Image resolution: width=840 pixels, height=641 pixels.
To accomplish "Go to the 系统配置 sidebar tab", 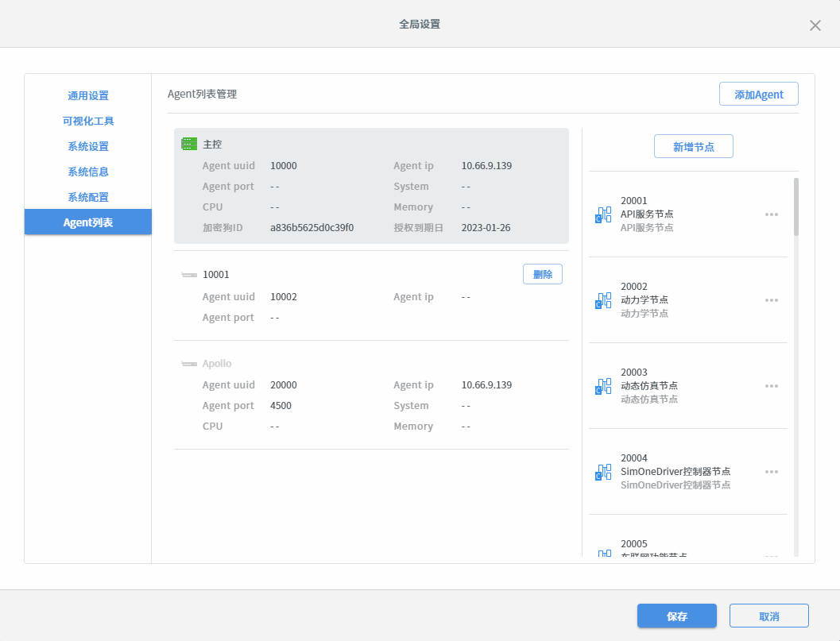I will (x=88, y=197).
